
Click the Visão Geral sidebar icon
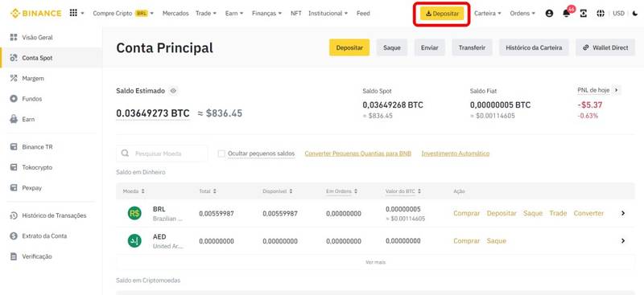(x=14, y=37)
